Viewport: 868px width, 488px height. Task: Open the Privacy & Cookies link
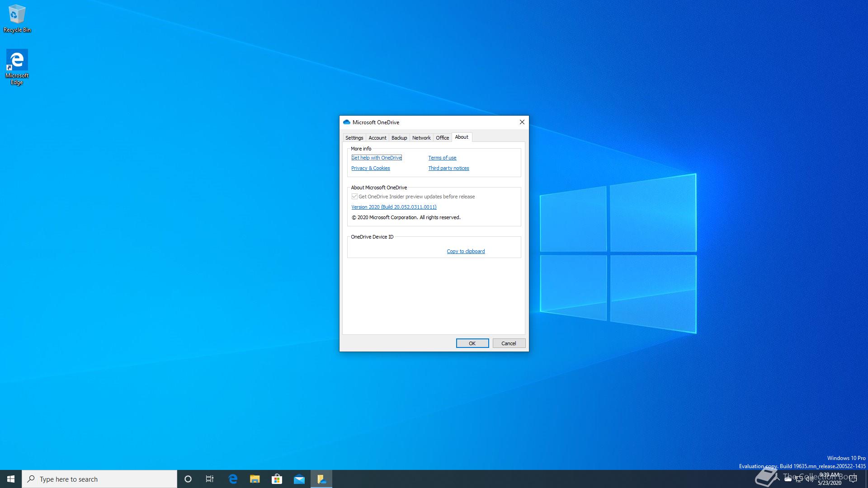pos(371,168)
